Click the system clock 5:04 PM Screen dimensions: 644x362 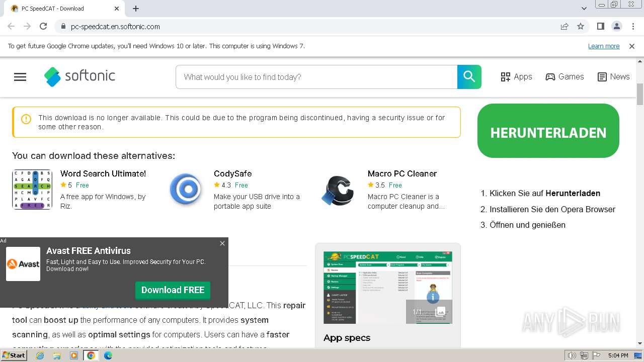(x=618, y=355)
